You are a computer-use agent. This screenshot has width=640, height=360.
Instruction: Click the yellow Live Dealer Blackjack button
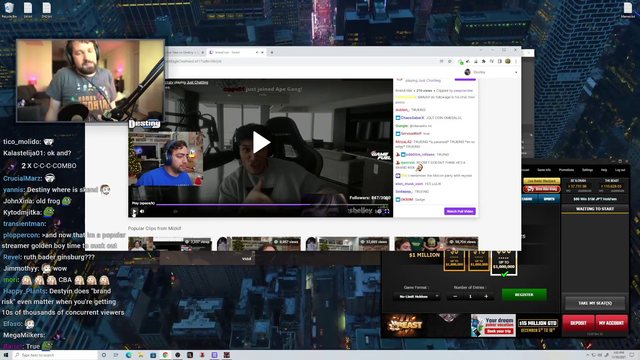pos(541,181)
